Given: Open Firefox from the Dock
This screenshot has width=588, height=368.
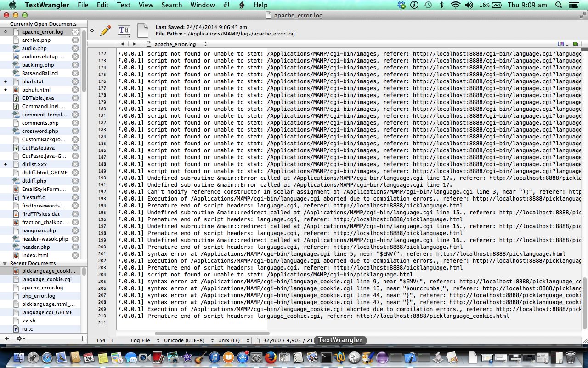Looking at the screenshot, I should [x=271, y=357].
